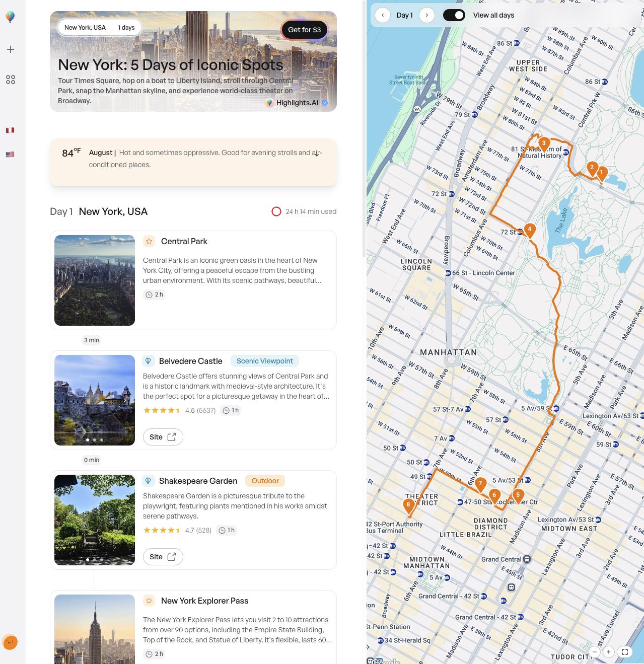Expand the August weather card
Image resolution: width=644 pixels, height=664 pixels.
pos(317,154)
